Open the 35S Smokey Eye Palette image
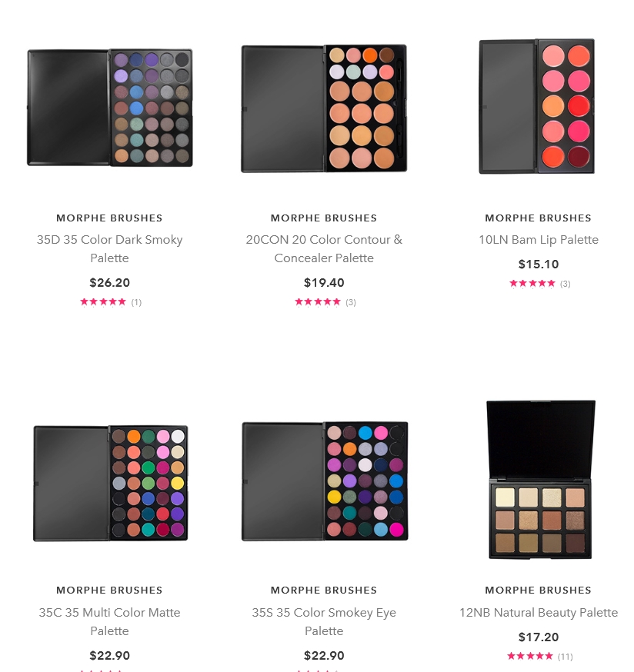 [x=325, y=481]
